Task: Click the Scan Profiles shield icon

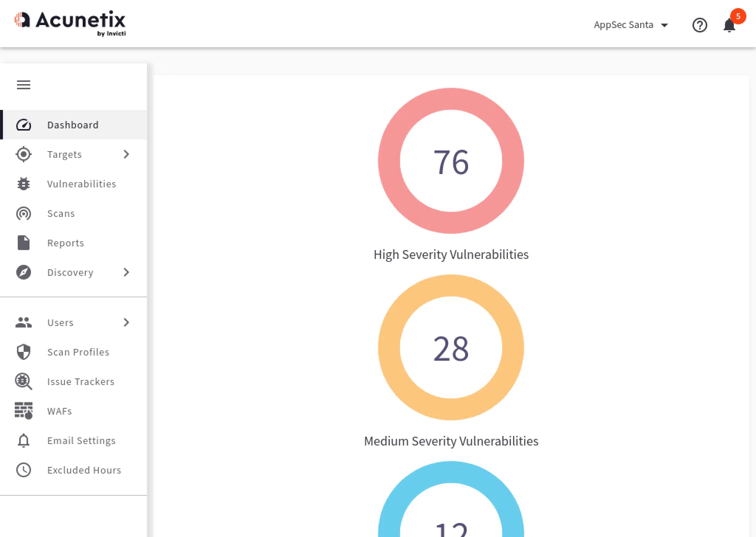Action: [x=24, y=352]
